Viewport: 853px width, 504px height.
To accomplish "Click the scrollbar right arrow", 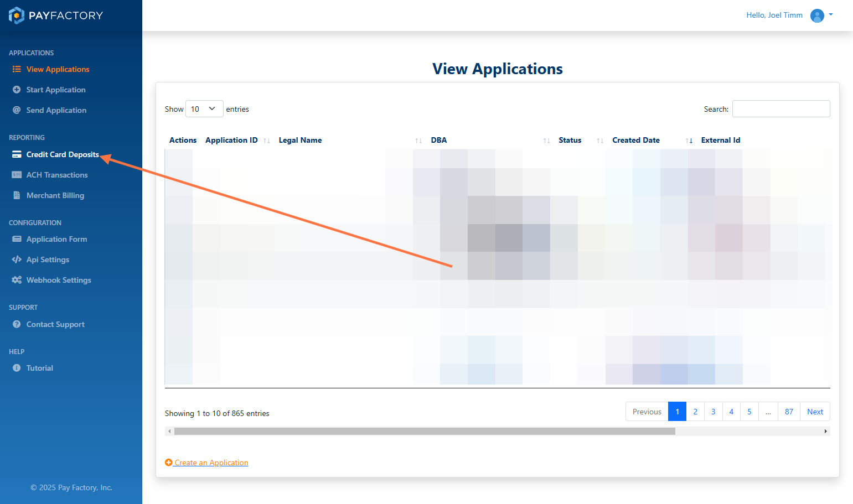I will tap(826, 431).
